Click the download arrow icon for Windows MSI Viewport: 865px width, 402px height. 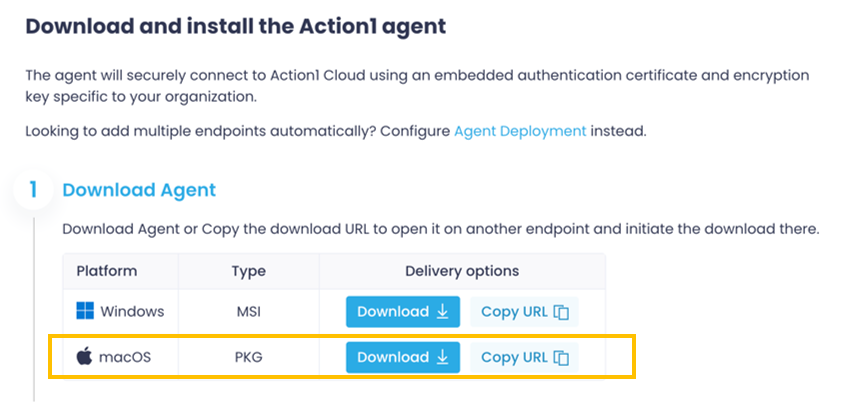[443, 311]
